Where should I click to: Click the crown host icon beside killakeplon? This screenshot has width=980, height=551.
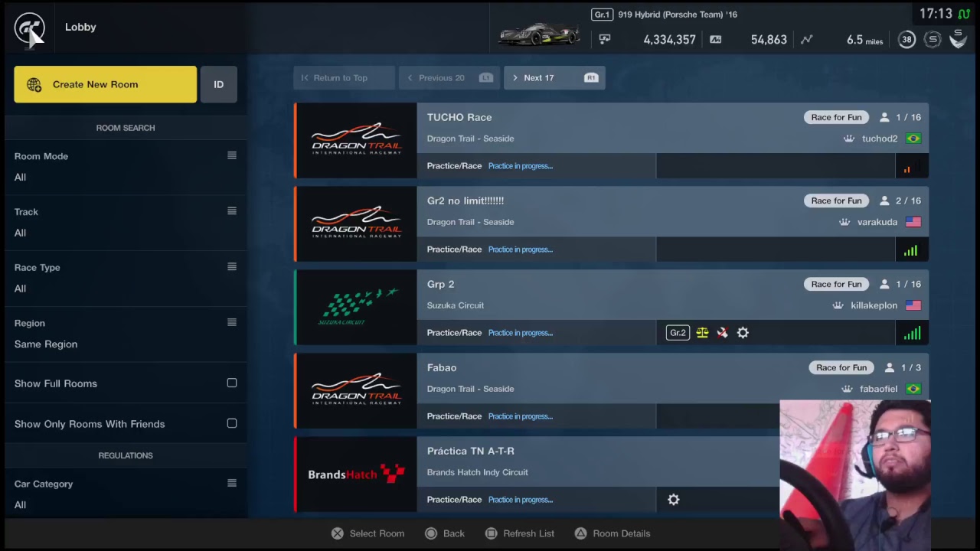pos(838,305)
